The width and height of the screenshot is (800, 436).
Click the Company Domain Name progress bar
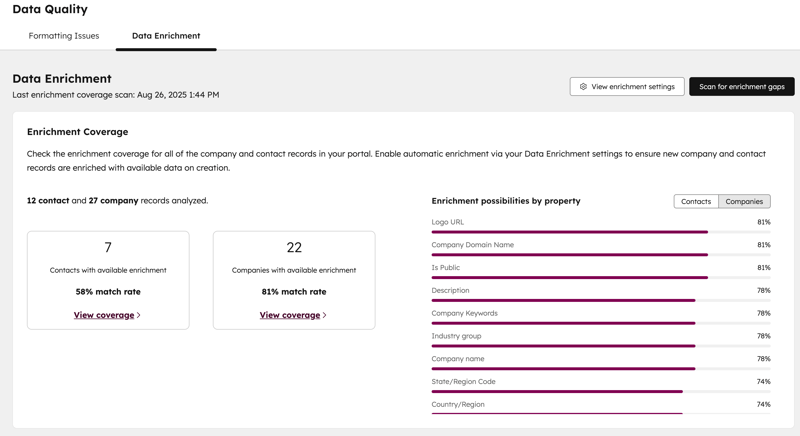(x=600, y=255)
